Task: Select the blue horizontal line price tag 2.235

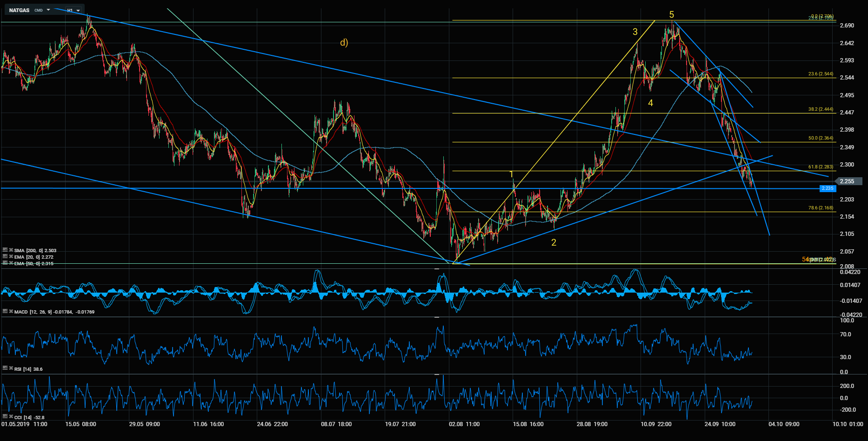Action: 828,188
